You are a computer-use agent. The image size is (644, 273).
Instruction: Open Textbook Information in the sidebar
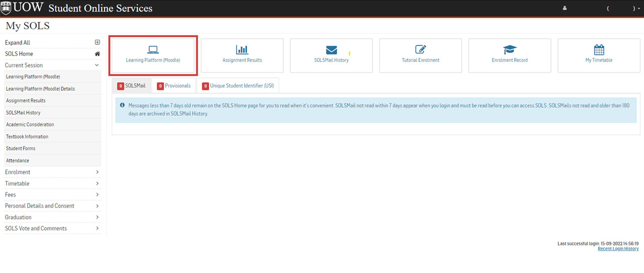(27, 136)
